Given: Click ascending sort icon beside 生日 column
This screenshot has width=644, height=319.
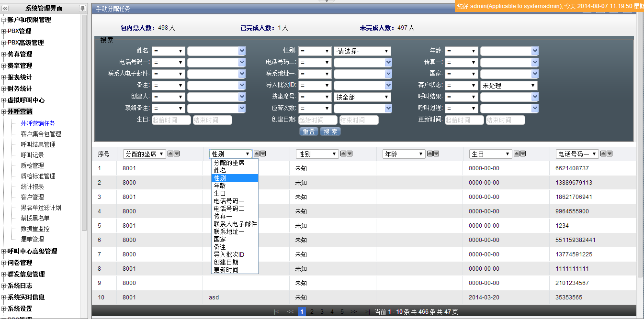Looking at the screenshot, I should pyautogui.click(x=516, y=154).
